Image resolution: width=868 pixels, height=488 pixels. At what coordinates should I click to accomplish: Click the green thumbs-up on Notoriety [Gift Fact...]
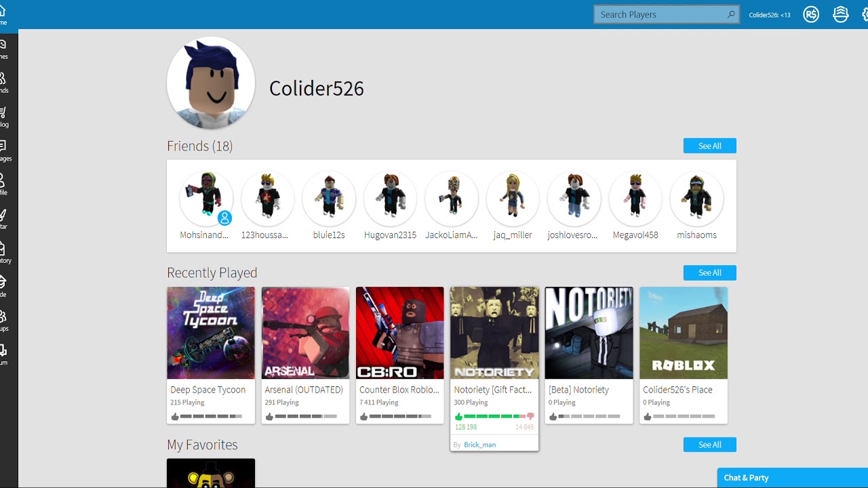pyautogui.click(x=458, y=416)
